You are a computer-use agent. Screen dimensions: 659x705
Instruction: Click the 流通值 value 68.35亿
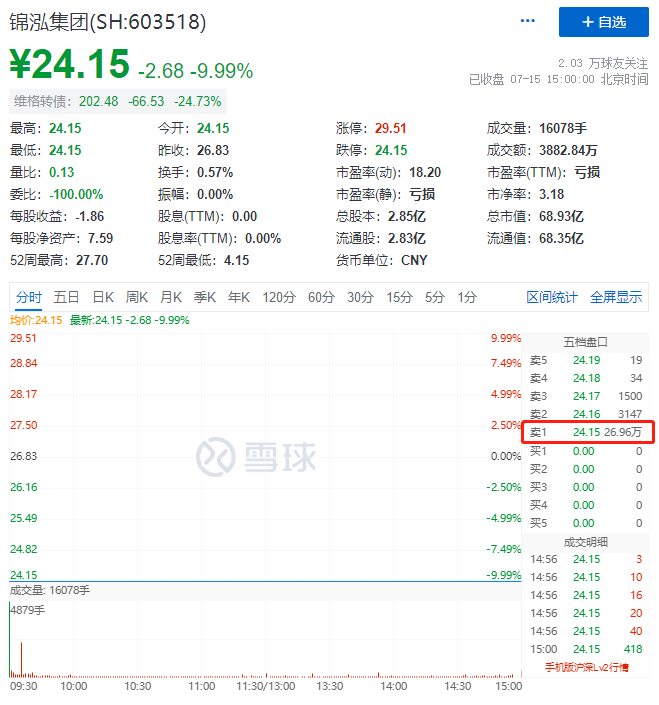point(561,238)
